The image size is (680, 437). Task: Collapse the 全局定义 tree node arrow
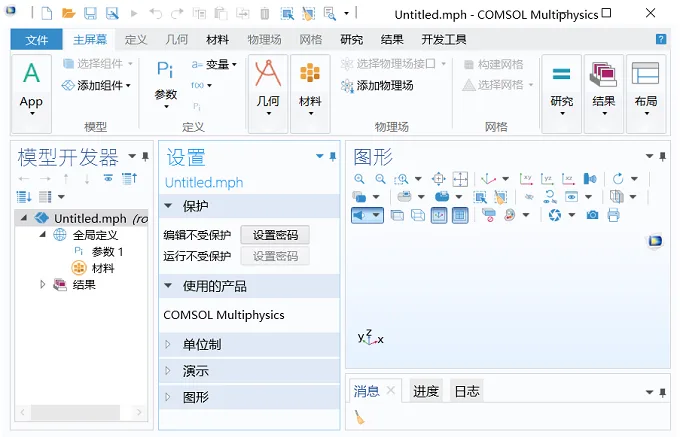click(x=42, y=235)
